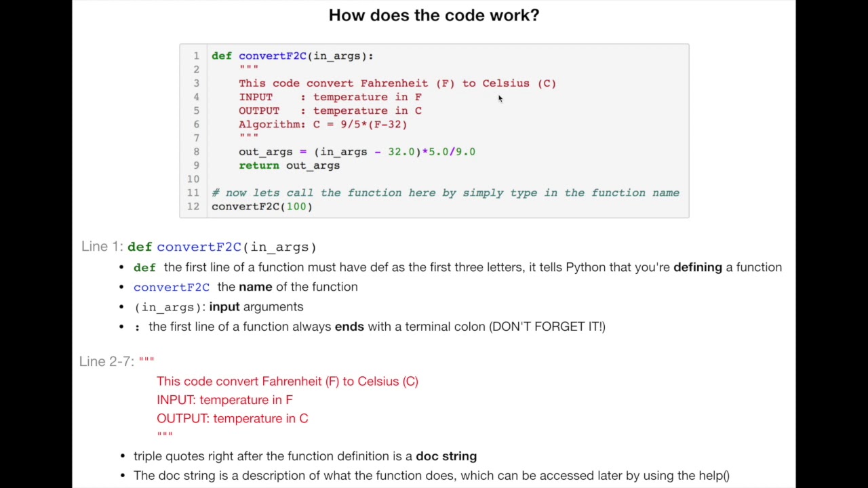This screenshot has width=868, height=488.
Task: Click the "Line 2-7:" label
Action: click(x=106, y=361)
